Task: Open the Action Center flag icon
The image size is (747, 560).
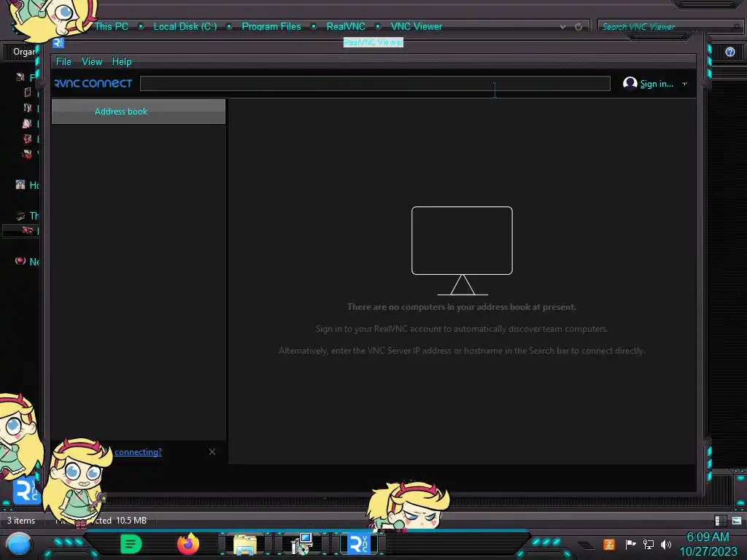Action: pyautogui.click(x=630, y=544)
